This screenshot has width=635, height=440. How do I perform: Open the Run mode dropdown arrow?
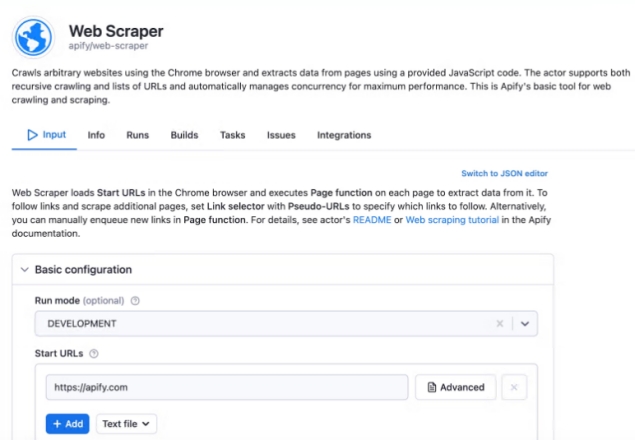(525, 324)
